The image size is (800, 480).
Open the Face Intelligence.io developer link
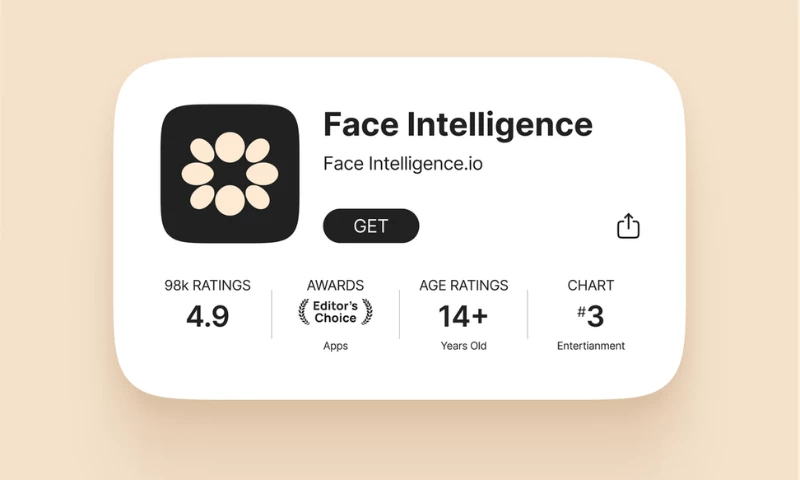[402, 164]
